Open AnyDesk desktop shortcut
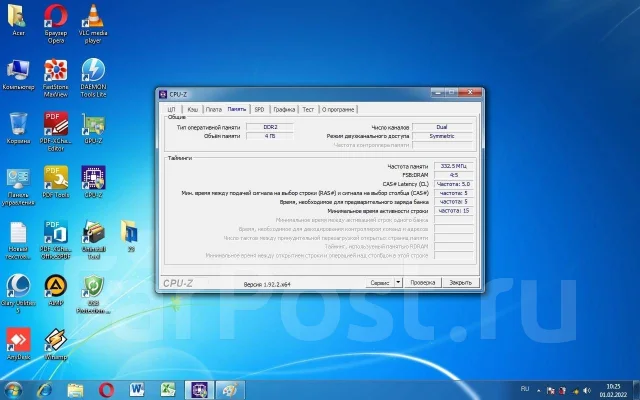The width and height of the screenshot is (640, 400). [x=18, y=344]
